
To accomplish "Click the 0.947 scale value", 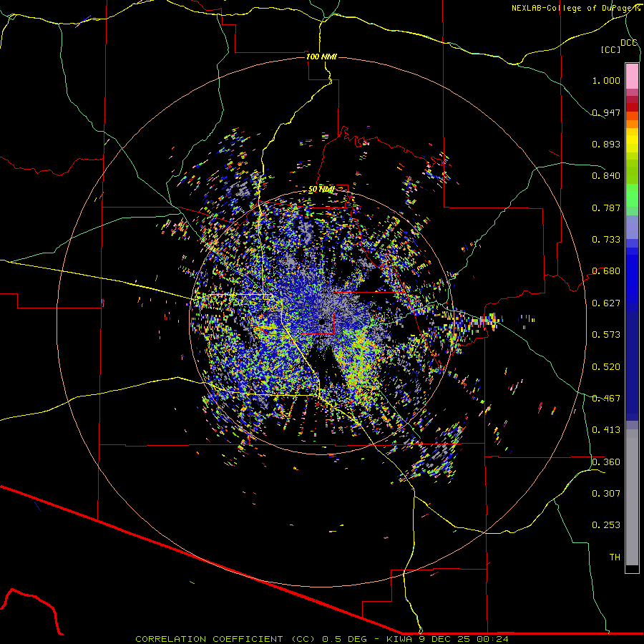I will coord(606,112).
